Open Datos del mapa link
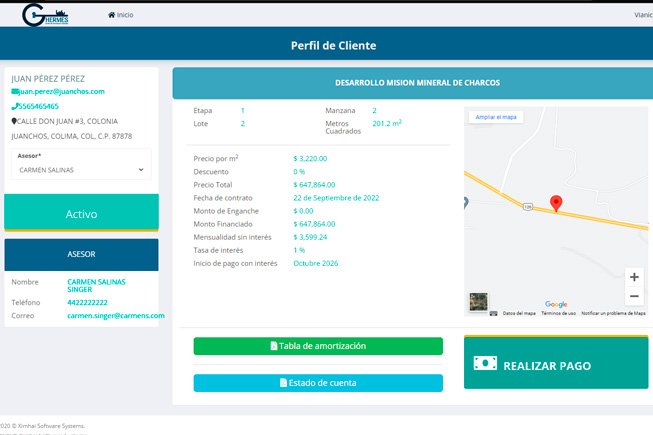Screen dimensions: 653x435 (x=519, y=313)
